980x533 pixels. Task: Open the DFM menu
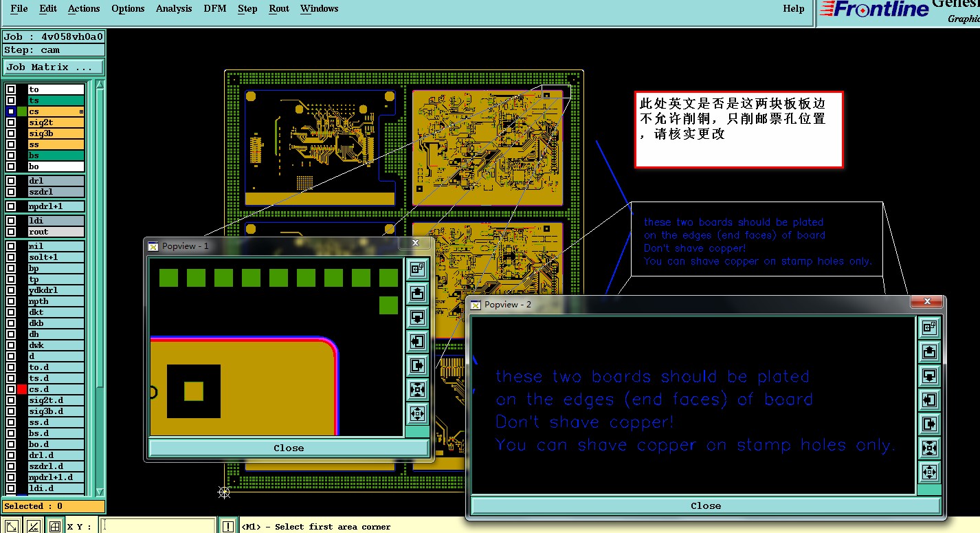tap(215, 9)
